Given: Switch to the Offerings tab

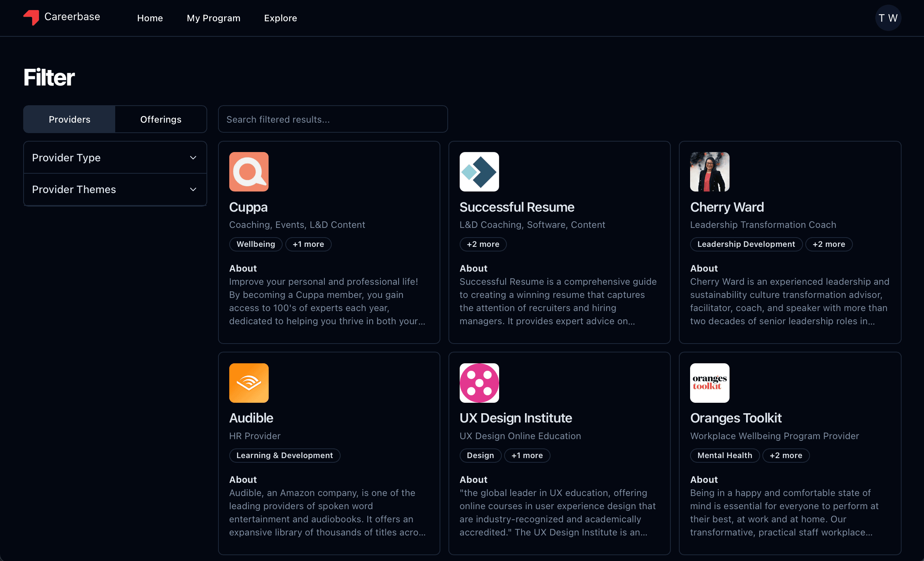Looking at the screenshot, I should [160, 119].
